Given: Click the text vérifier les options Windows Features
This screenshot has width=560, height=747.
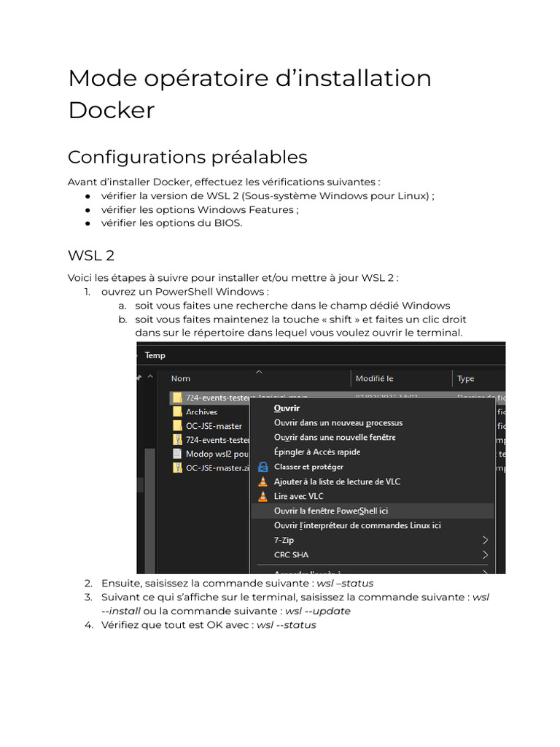Looking at the screenshot, I should coord(200,209).
